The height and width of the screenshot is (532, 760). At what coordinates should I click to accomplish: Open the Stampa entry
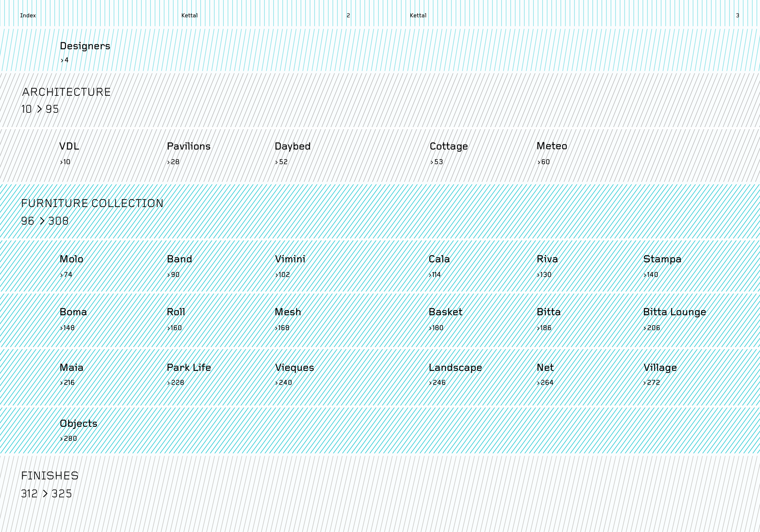[662, 259]
